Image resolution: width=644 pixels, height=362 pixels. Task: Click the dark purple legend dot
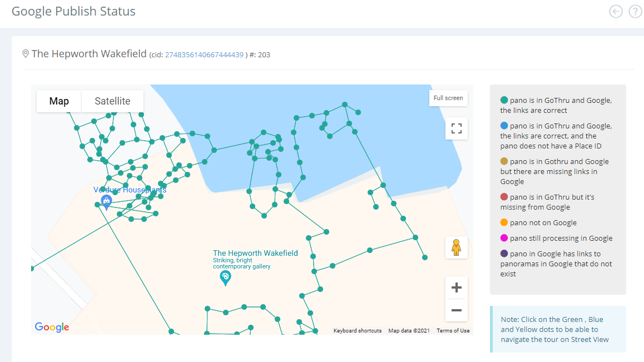pos(504,254)
